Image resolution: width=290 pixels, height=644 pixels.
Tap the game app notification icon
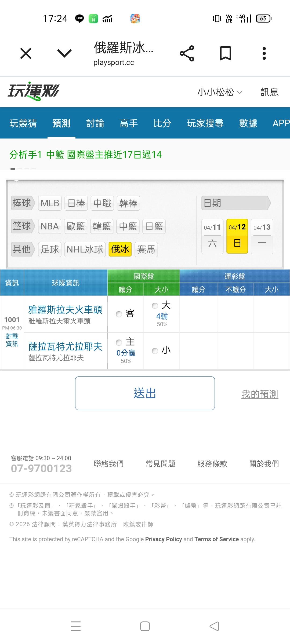(x=135, y=19)
